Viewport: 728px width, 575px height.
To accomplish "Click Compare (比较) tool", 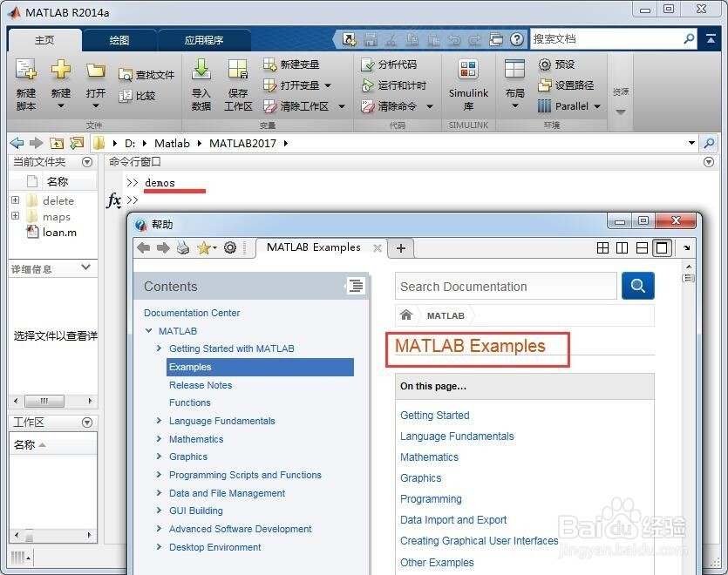I will pos(137,96).
